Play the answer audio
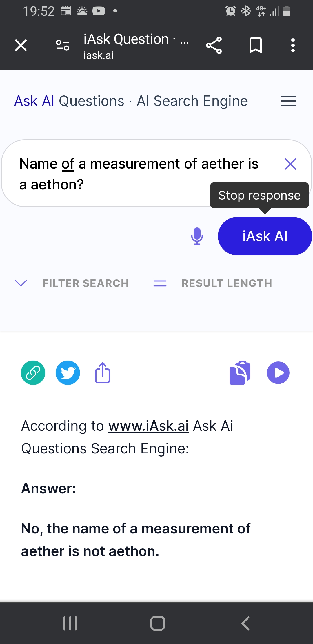This screenshot has width=313, height=644. (278, 373)
